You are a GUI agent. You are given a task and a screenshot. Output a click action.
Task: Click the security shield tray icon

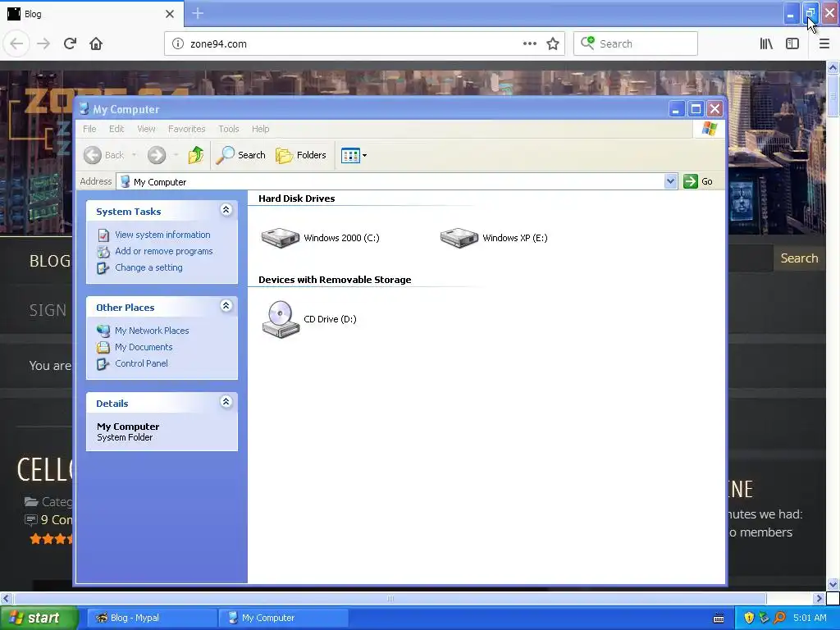pos(749,618)
